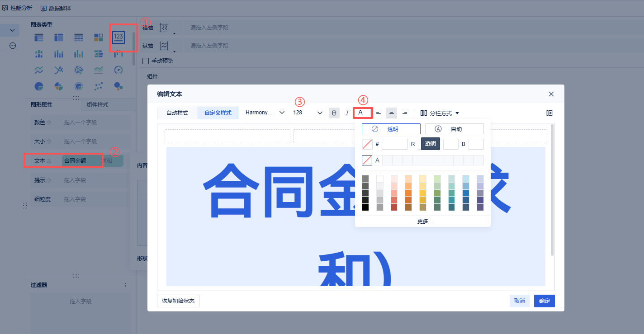Open the 过滤器 kebab menu

pos(125,285)
